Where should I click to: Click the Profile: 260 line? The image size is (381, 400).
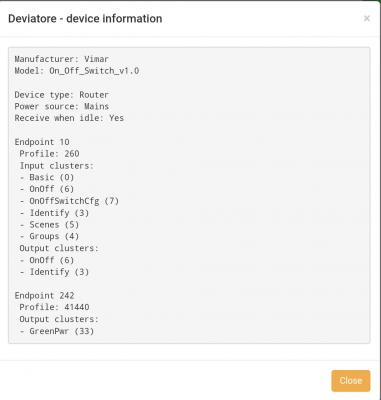click(49, 154)
